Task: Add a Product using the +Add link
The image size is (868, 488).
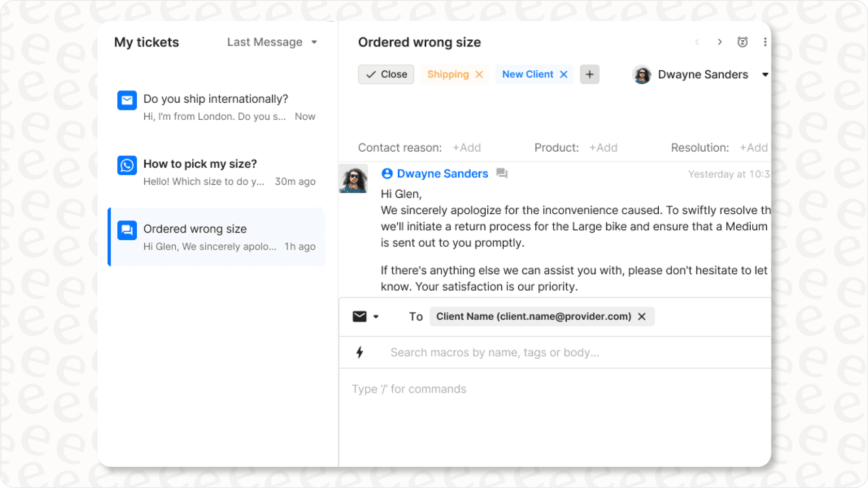Action: pyautogui.click(x=603, y=148)
